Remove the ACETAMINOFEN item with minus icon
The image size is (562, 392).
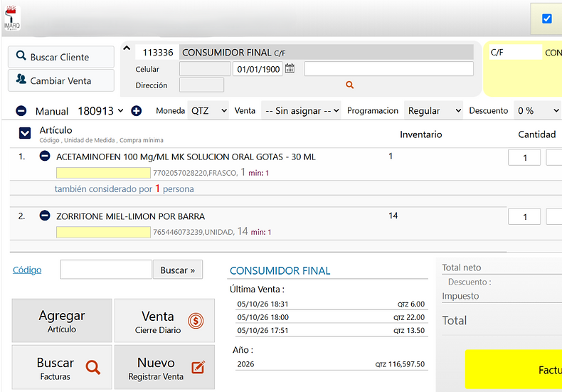[x=45, y=156]
